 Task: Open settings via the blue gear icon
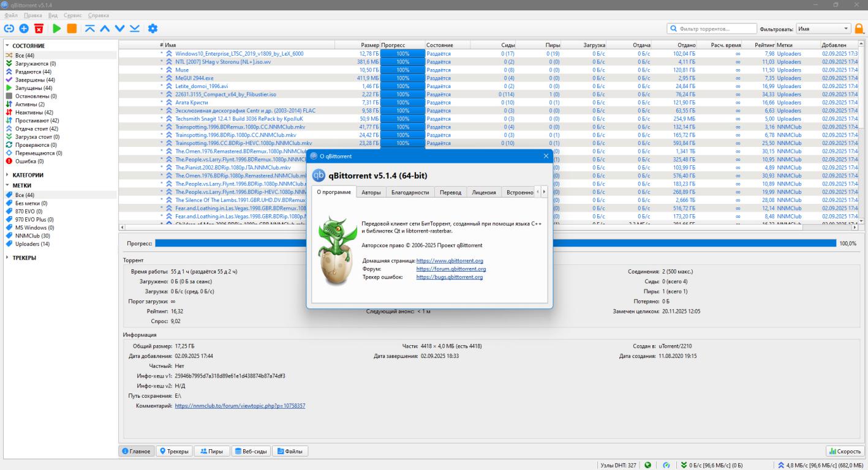click(x=153, y=28)
